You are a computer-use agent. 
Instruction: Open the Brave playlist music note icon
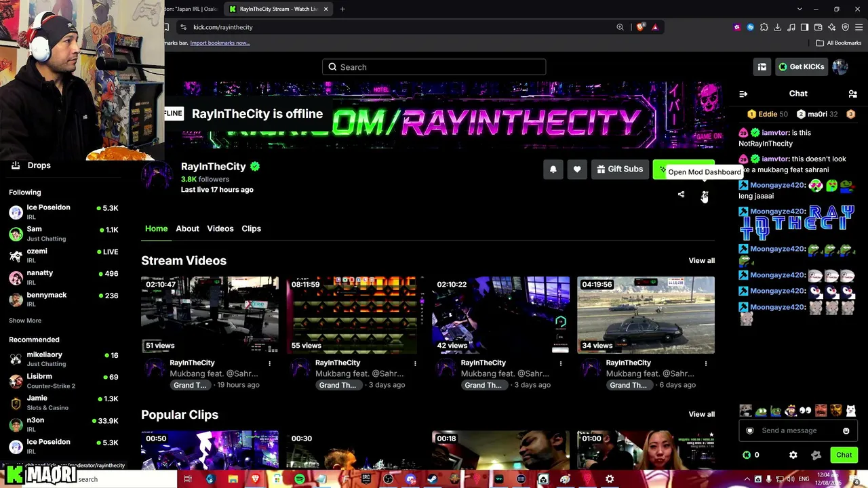pyautogui.click(x=791, y=27)
